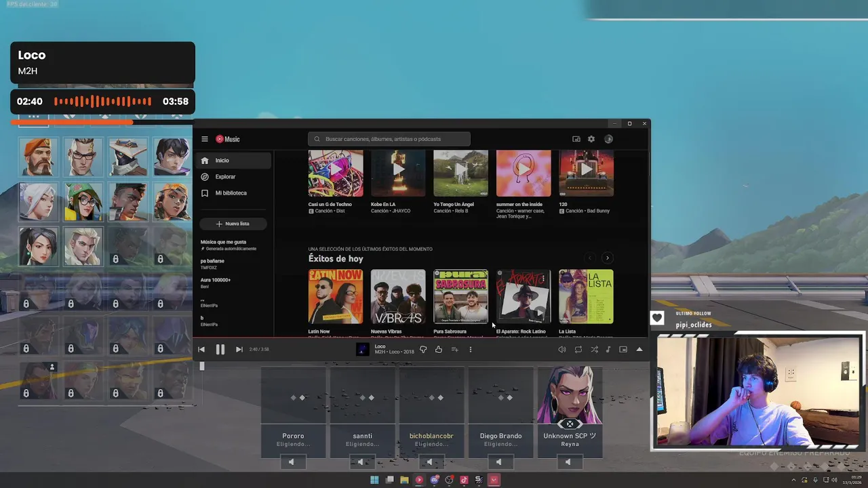This screenshot has height=488, width=868.
Task: Open the La Lista playlist cover
Action: pyautogui.click(x=586, y=297)
